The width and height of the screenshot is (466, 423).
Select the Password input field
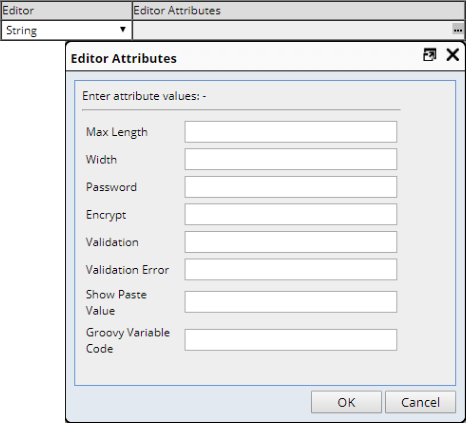(x=291, y=187)
